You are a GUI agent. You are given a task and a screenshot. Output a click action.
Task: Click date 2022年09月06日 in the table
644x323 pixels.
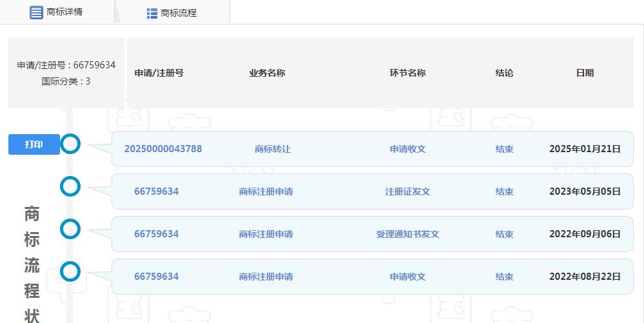[x=585, y=234]
